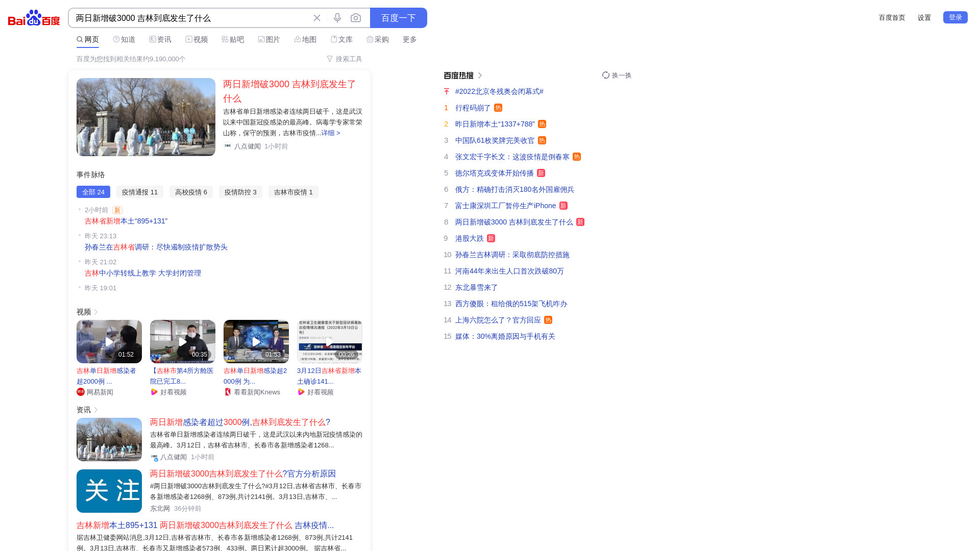
Task: Open hot search 东北暴雪来了
Action: pyautogui.click(x=476, y=287)
